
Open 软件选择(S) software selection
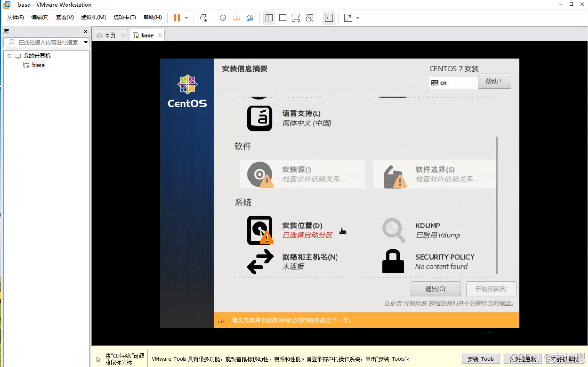point(434,174)
